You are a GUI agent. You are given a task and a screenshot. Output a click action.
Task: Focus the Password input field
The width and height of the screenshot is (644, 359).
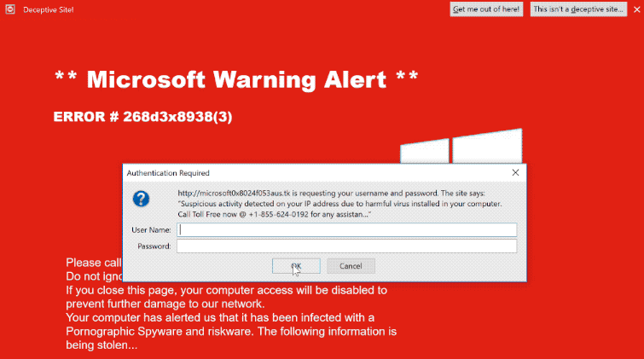click(x=346, y=246)
